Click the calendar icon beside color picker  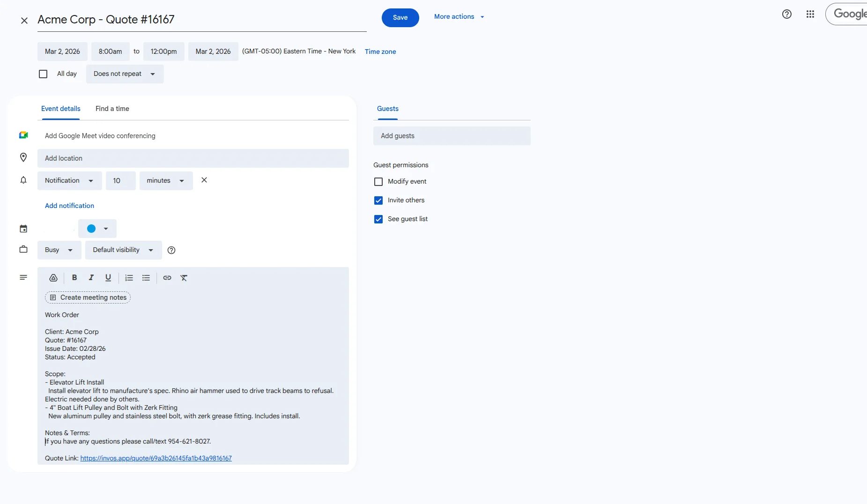click(23, 229)
